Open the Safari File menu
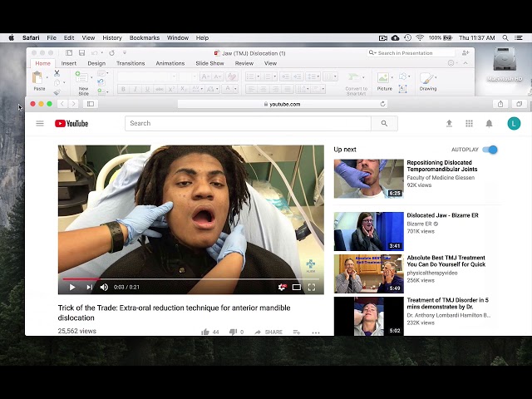532x399 pixels. (52, 38)
